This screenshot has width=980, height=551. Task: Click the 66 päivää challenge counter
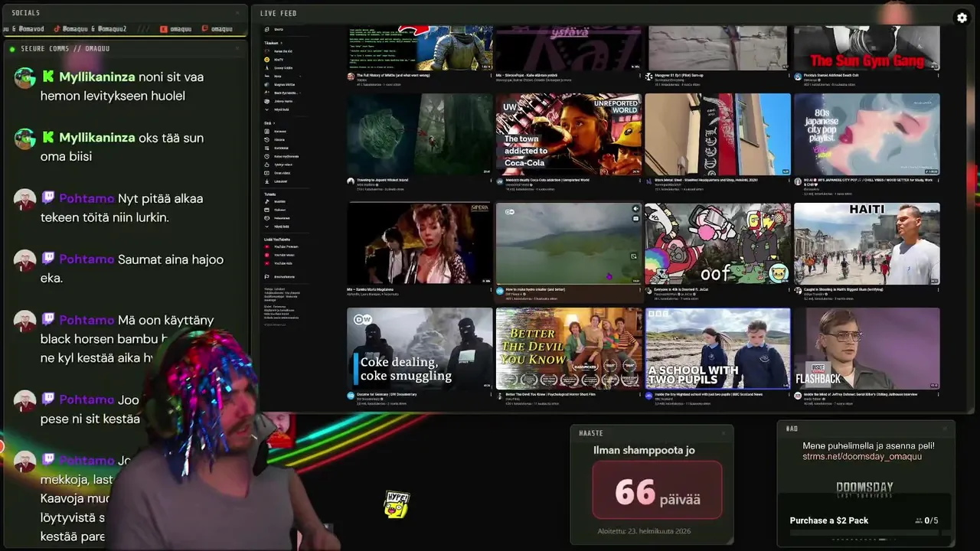pyautogui.click(x=657, y=491)
